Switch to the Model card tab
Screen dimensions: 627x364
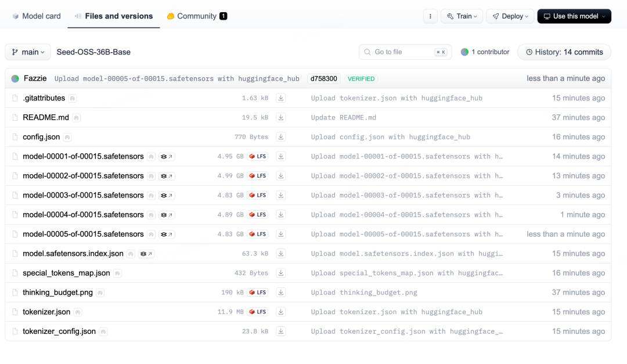(x=37, y=16)
